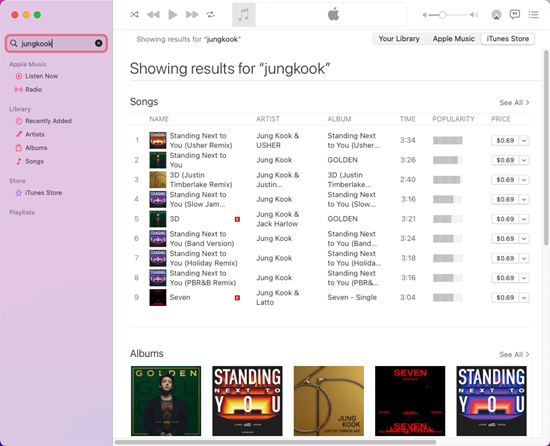Start playback with the play button
The width and height of the screenshot is (550, 446).
pyautogui.click(x=173, y=15)
